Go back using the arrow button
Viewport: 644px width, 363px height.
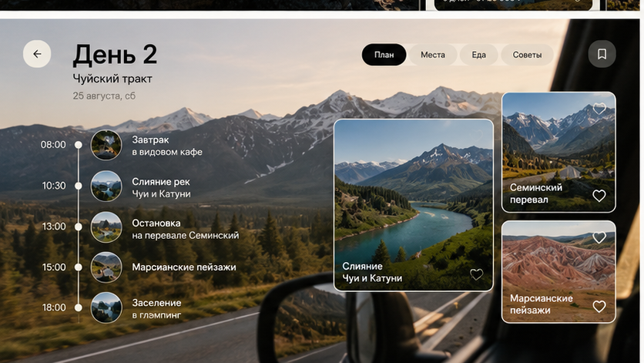point(37,54)
